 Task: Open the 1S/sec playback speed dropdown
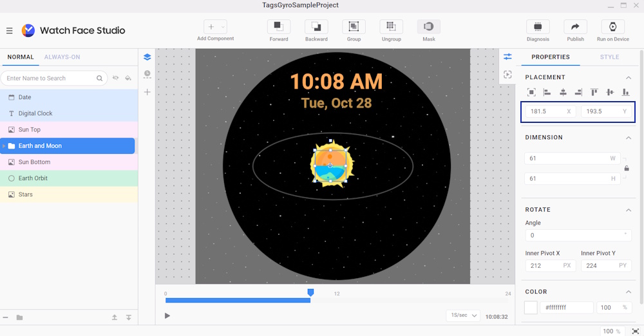[463, 315]
